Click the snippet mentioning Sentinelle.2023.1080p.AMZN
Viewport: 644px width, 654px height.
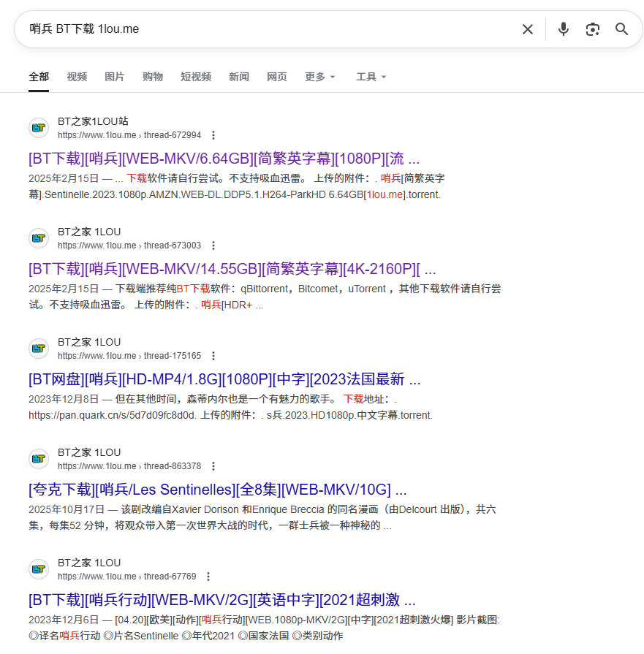[x=237, y=186]
